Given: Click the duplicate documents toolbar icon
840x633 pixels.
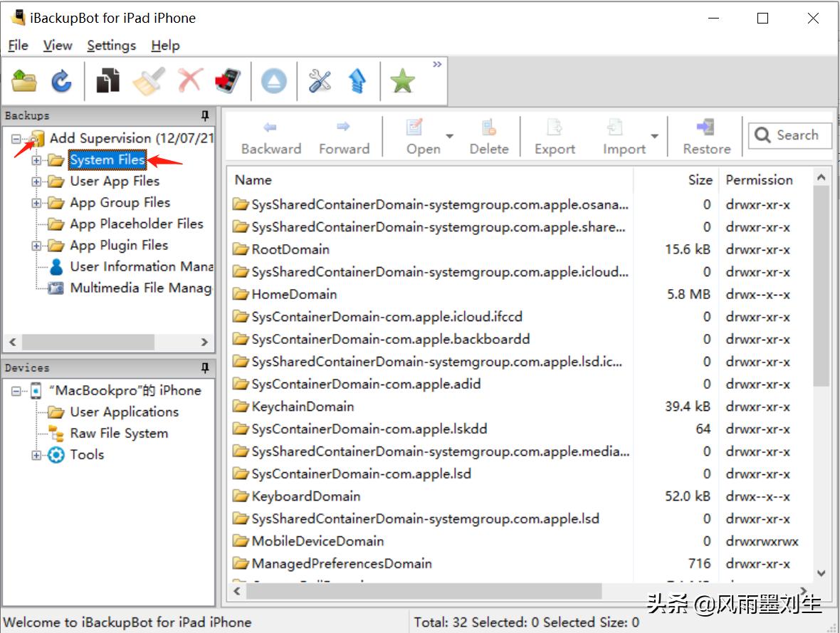Looking at the screenshot, I should [x=108, y=81].
